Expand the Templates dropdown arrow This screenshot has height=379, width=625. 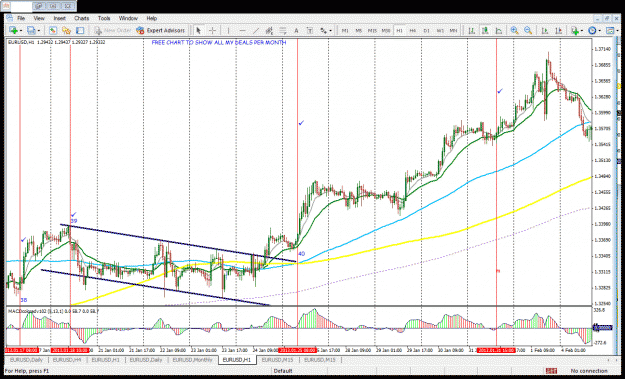click(617, 31)
